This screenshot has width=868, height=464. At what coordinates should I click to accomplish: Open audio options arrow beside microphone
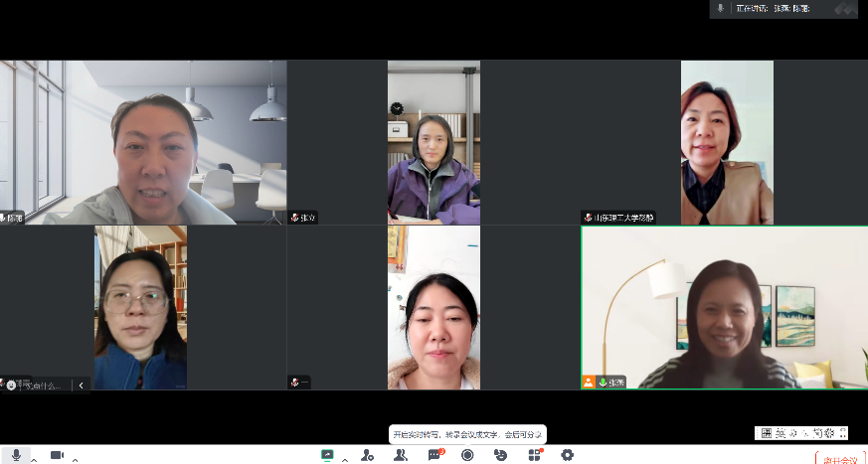point(34,459)
